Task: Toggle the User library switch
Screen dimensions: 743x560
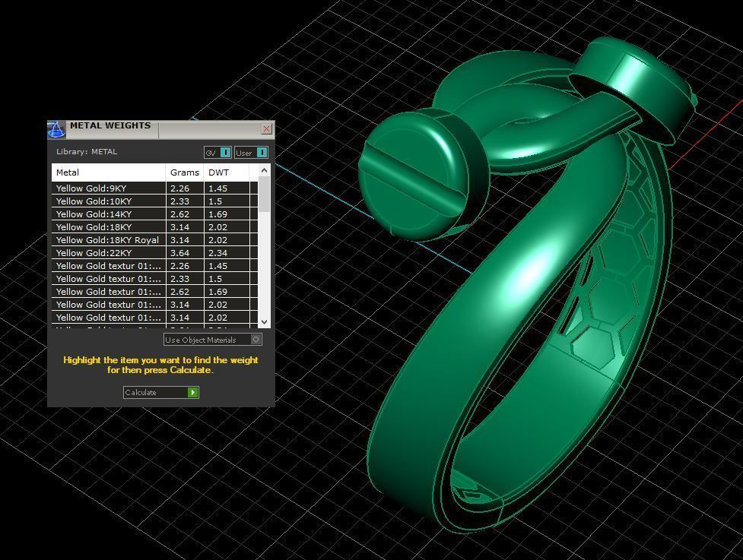Action: (x=251, y=153)
